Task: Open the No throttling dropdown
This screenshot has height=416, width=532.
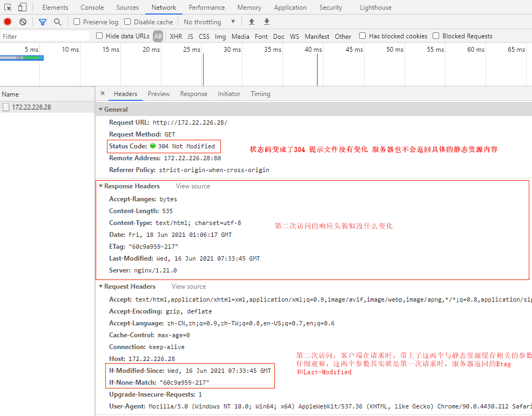Action: coord(210,22)
